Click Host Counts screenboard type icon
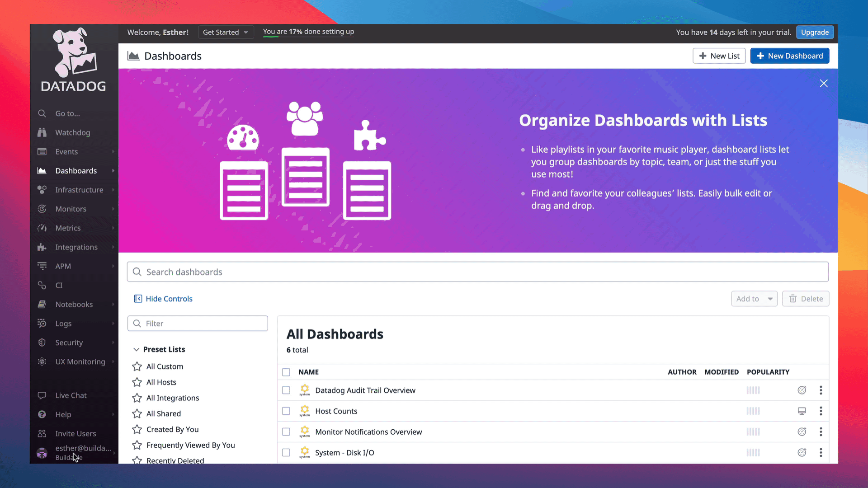Screen dimensions: 868x488 [802, 411]
